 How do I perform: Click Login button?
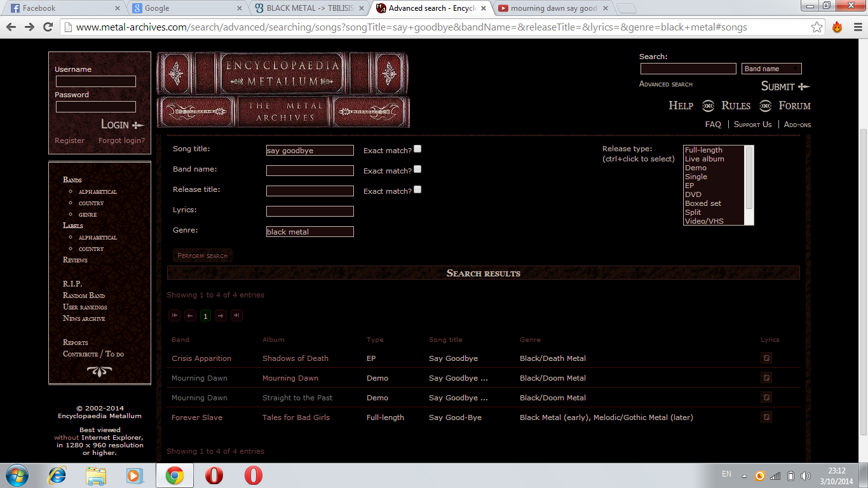click(123, 125)
